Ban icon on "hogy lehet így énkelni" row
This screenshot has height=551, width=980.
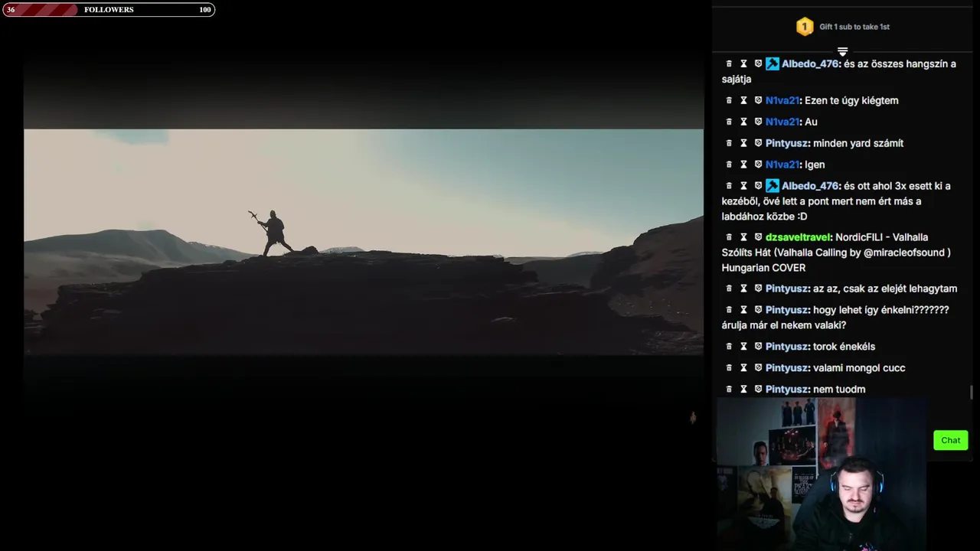click(758, 310)
